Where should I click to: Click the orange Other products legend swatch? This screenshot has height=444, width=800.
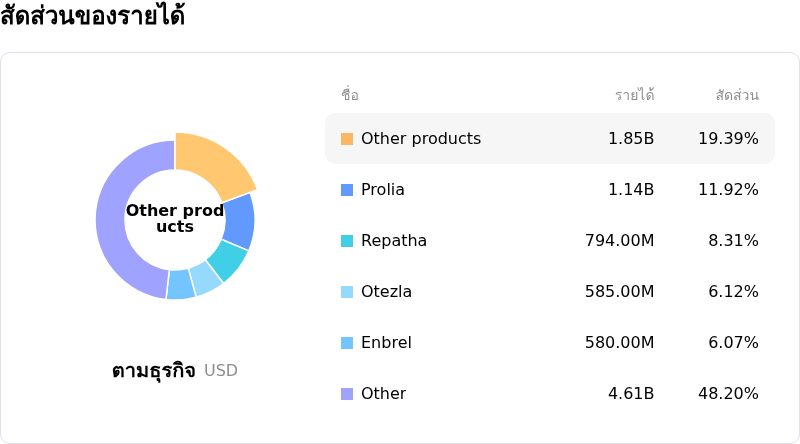(347, 139)
